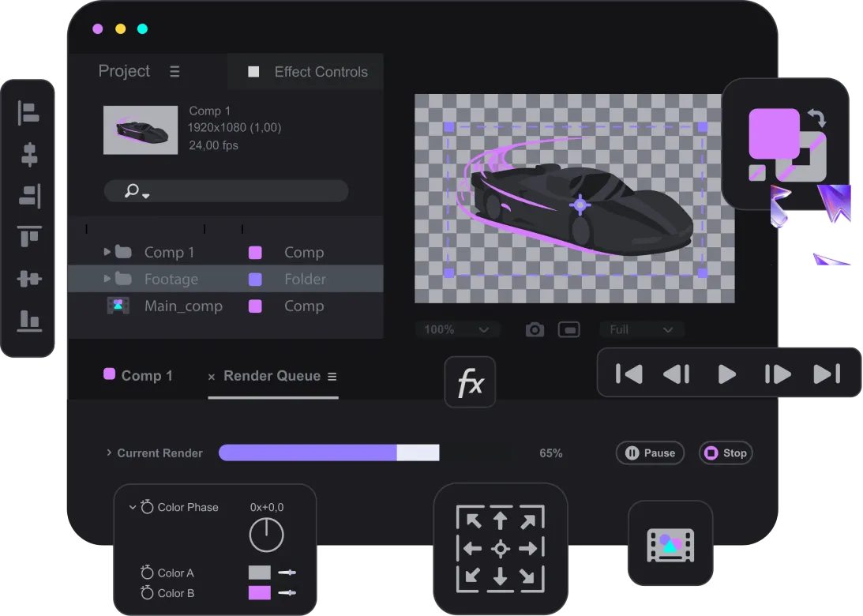This screenshot has width=863, height=616.
Task: Step back one frame
Action: click(x=677, y=374)
